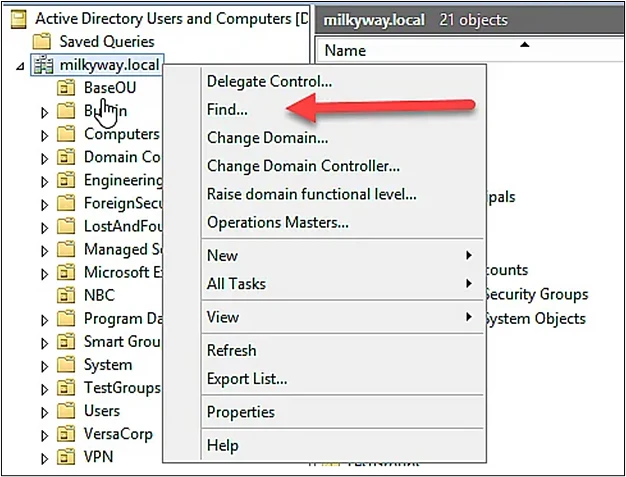Sort by the Name column header

[x=470, y=50]
